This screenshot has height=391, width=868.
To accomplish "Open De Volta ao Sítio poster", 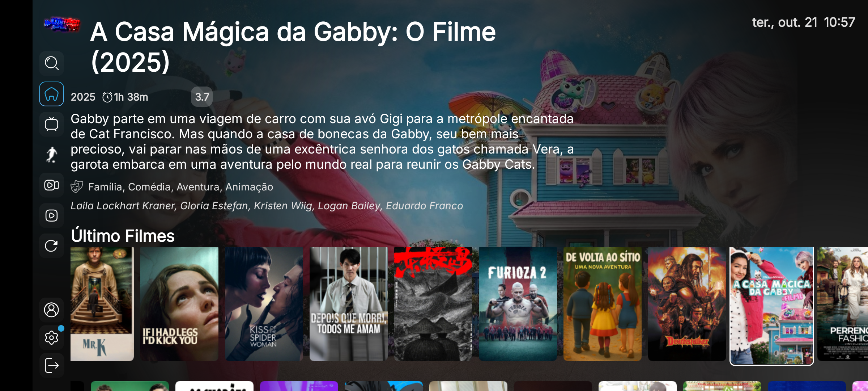I will tap(603, 304).
